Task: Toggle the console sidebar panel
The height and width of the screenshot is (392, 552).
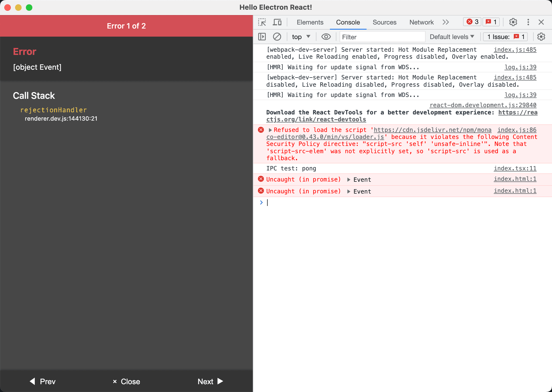Action: tap(262, 37)
